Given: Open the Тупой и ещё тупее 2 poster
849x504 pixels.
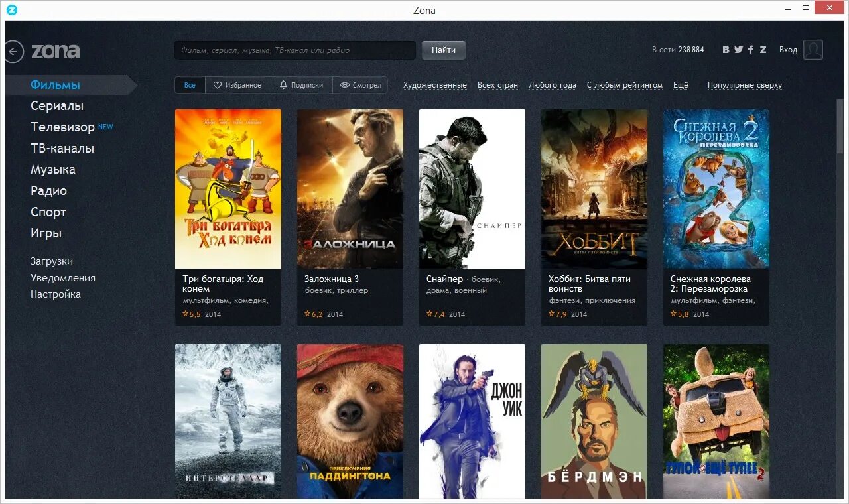Looking at the screenshot, I should (x=716, y=421).
